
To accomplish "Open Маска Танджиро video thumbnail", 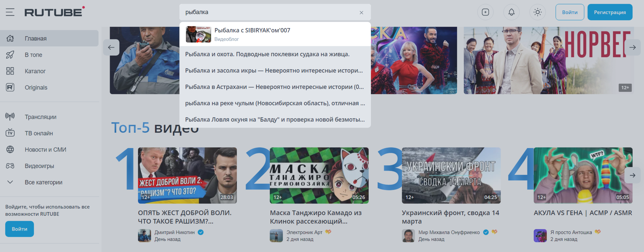I will [319, 175].
